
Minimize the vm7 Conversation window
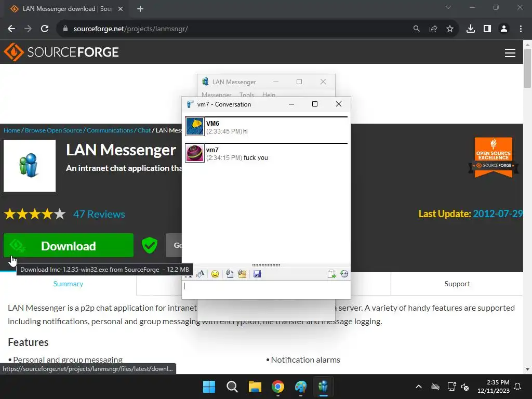pyautogui.click(x=291, y=104)
